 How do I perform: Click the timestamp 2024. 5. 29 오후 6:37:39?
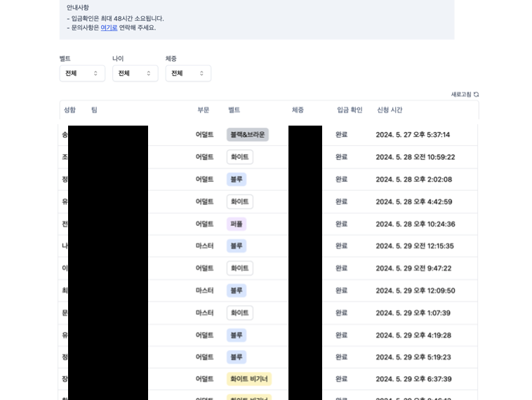coord(413,379)
